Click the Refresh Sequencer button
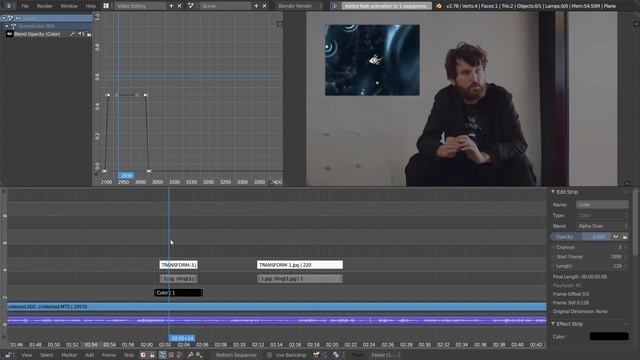640x360 pixels. (236, 355)
